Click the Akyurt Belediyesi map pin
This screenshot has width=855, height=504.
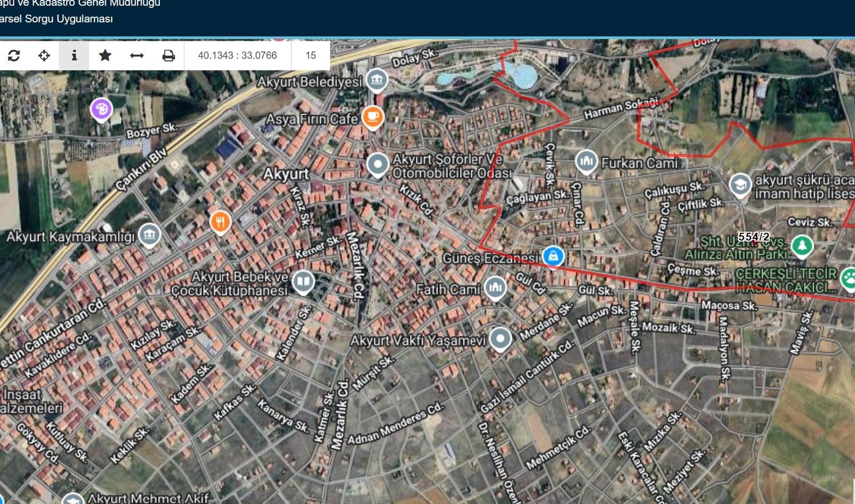(378, 81)
